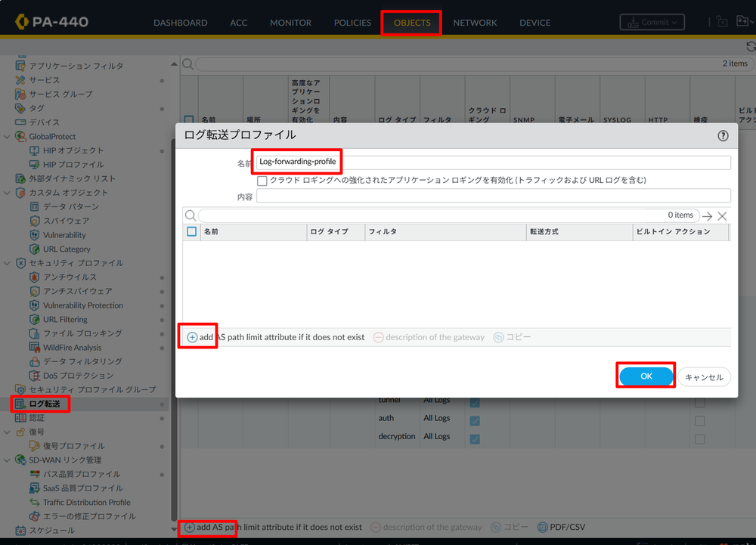Image resolution: width=756 pixels, height=545 pixels.
Task: Select the サービス sidebar icon
Action: coord(20,80)
